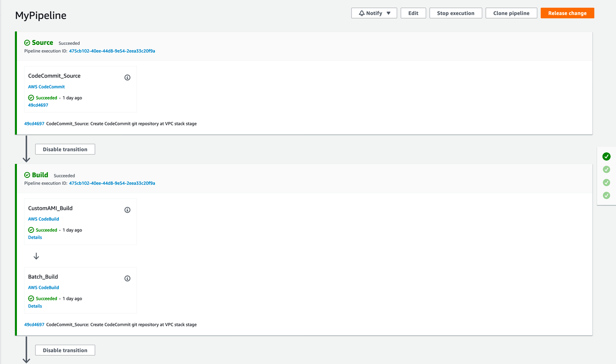Screen dimensions: 616x364
Task: Open info icon for Batch_Build action
Action: tap(127, 279)
